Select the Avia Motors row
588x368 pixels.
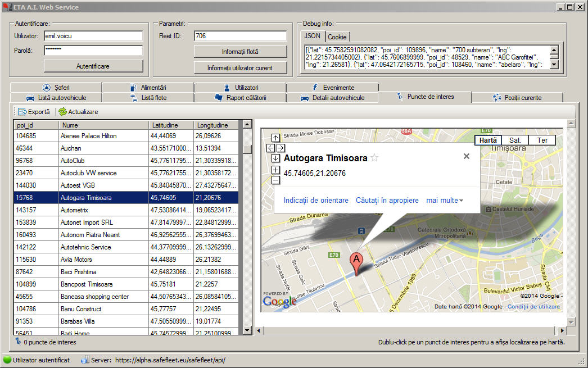pos(126,260)
